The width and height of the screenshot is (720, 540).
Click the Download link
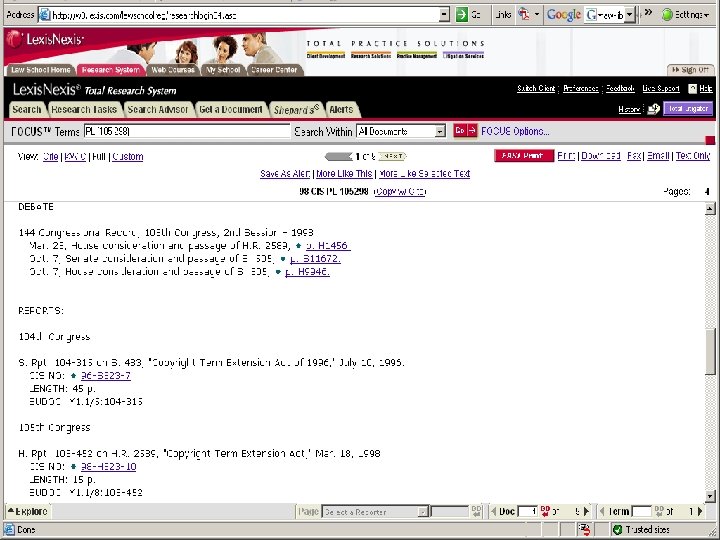click(601, 156)
